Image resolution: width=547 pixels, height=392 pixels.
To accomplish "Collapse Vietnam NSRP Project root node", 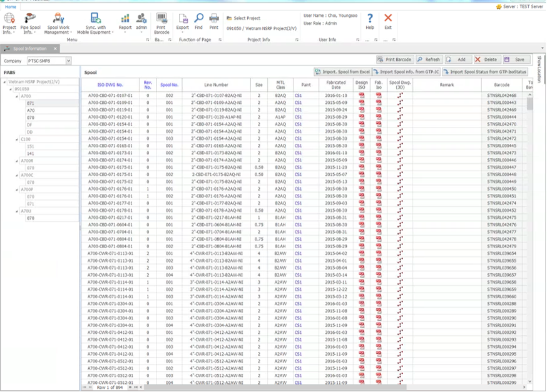I will click(6, 82).
